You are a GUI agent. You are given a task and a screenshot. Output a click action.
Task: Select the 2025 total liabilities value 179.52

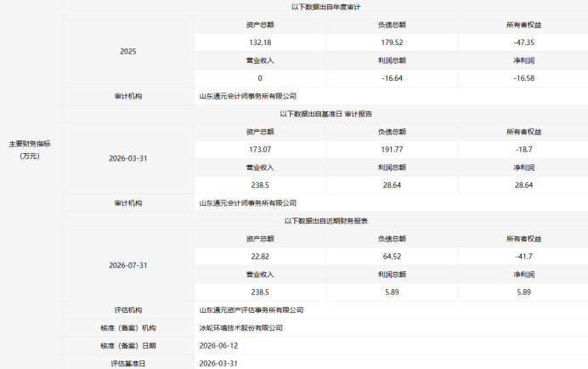click(392, 43)
